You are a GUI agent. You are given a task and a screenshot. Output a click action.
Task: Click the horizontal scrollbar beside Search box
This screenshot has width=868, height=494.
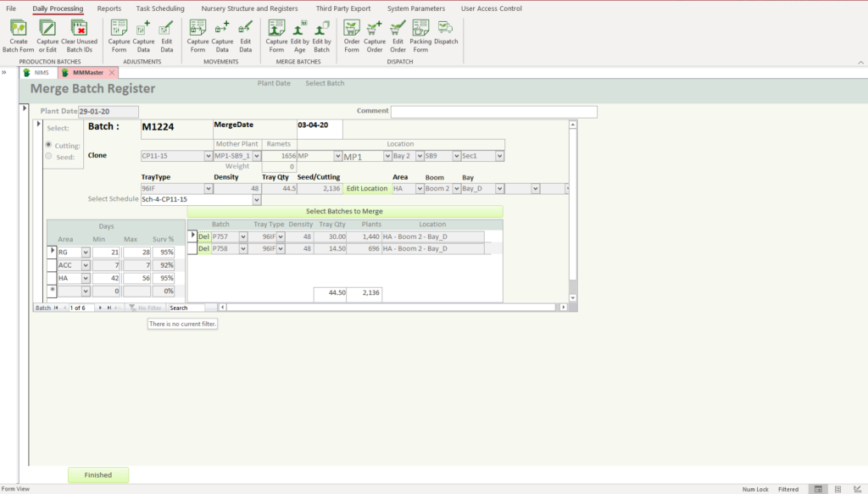390,308
